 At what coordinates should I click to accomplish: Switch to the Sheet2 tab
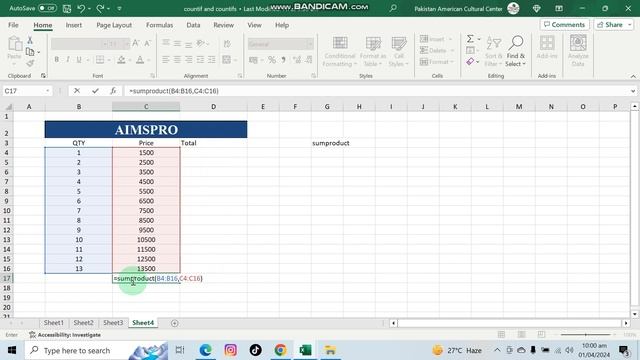tap(83, 322)
